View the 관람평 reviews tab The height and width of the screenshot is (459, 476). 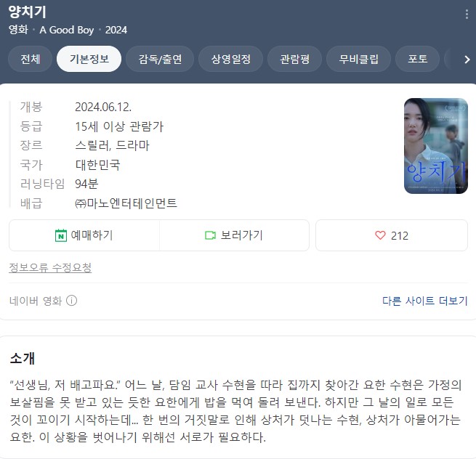(294, 59)
